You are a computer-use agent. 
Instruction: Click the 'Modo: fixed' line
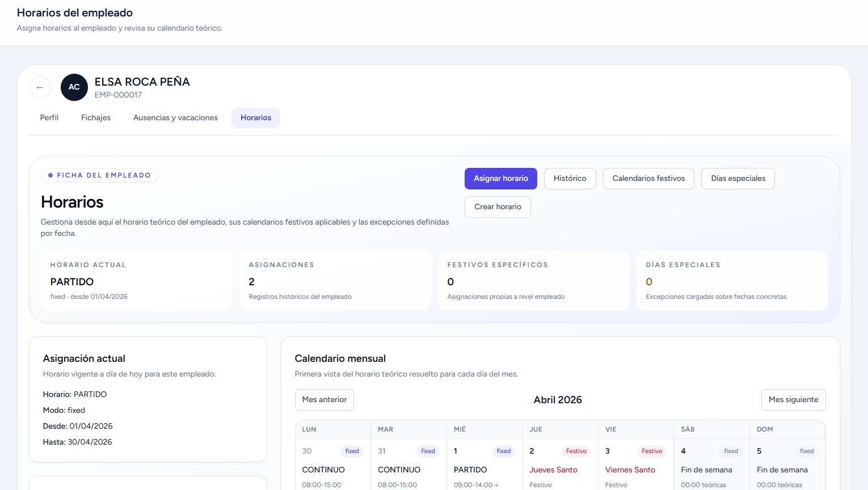click(64, 410)
